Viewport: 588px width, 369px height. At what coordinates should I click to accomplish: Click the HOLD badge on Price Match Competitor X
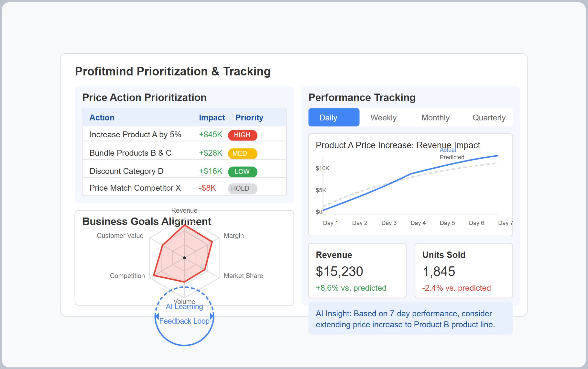[x=242, y=188]
